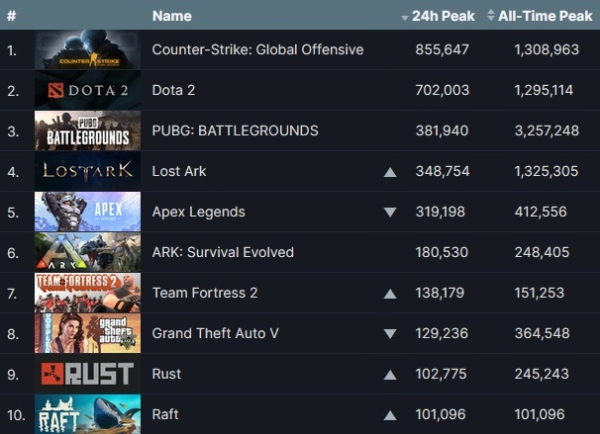
Task: Open the PUBG Battlegrounds thumbnail image
Action: pos(87,131)
